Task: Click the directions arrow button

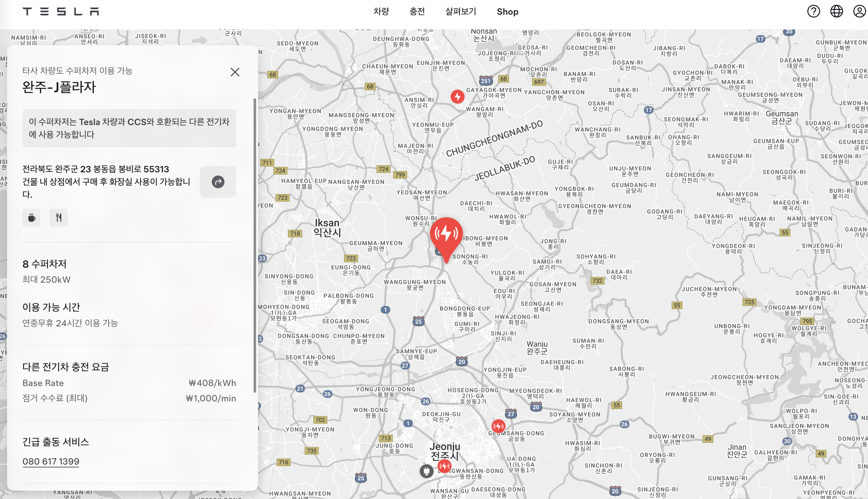Action: 218,182
